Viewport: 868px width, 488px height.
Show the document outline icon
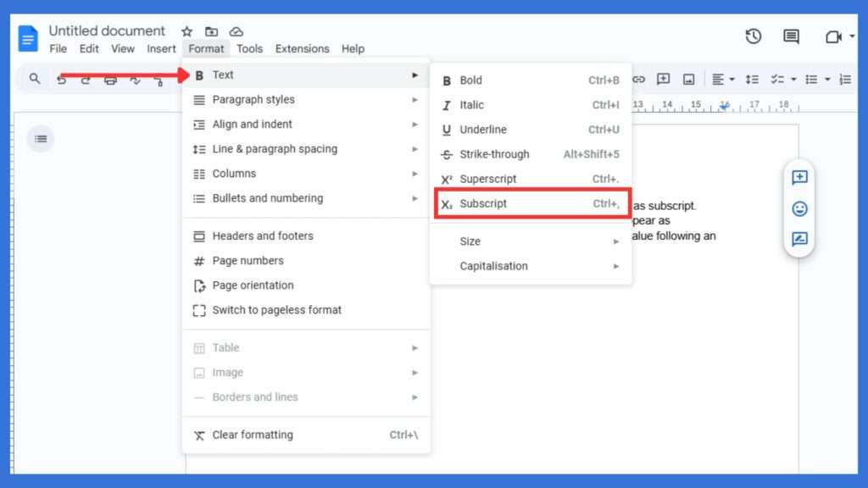[40, 138]
